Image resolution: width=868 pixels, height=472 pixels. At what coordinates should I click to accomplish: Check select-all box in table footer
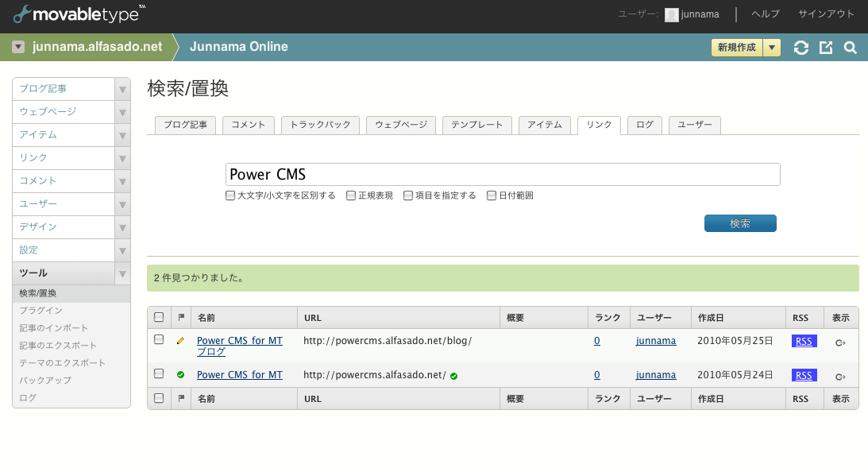(x=159, y=398)
